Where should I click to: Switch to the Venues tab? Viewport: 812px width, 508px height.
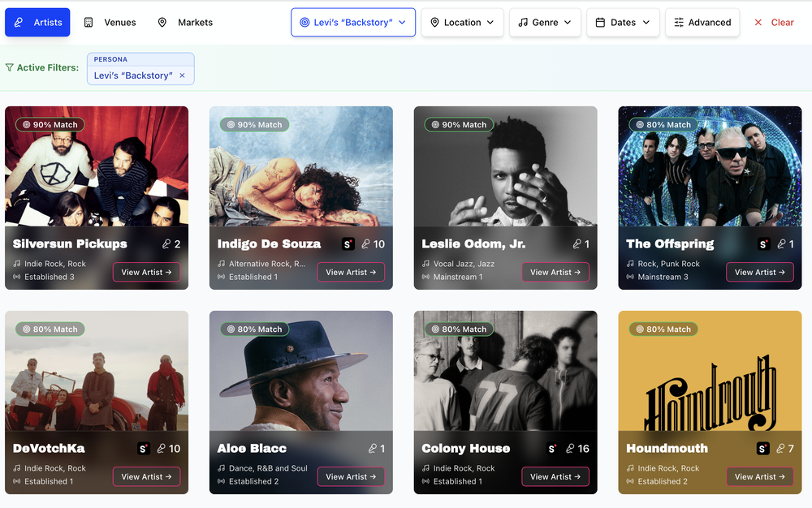point(110,23)
